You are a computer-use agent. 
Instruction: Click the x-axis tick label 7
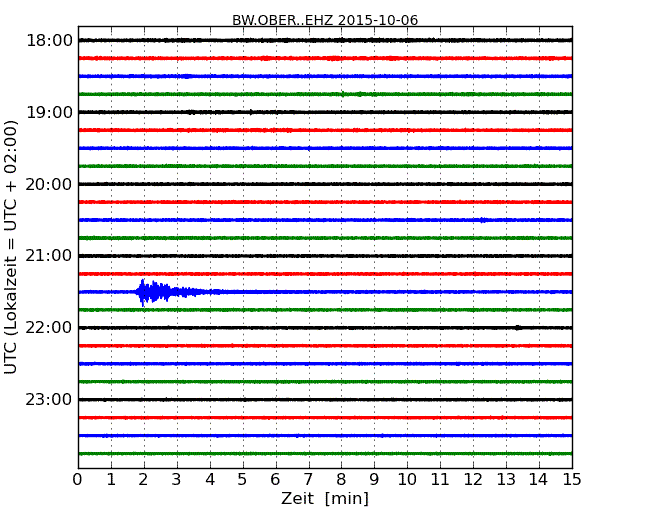308,480
